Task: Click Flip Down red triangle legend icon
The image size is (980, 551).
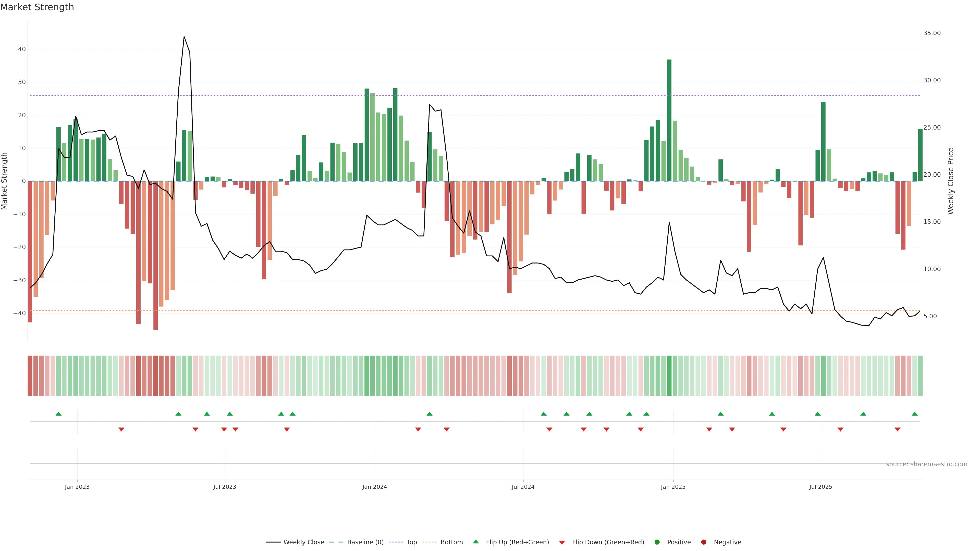Action: click(562, 543)
